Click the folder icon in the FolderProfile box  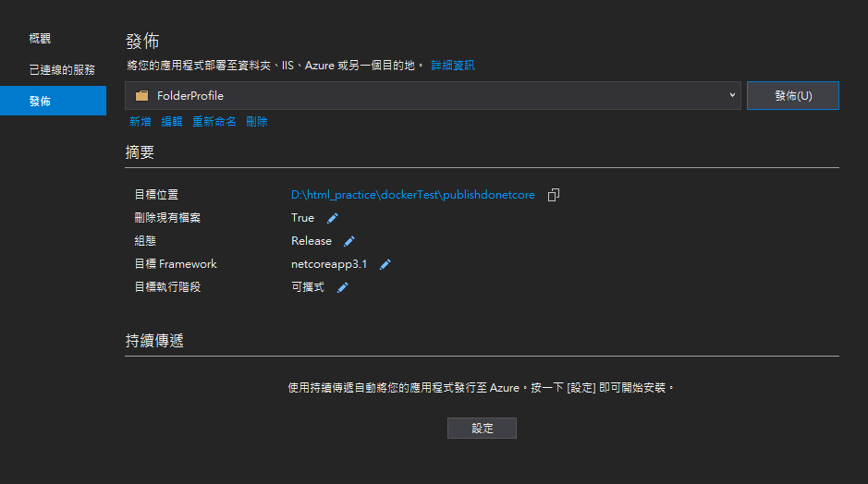141,96
